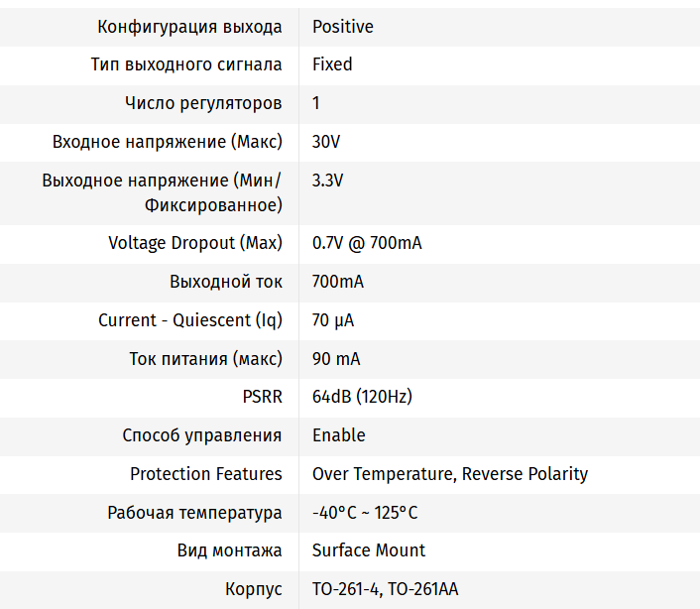The image size is (700, 609).
Task: Select the 'Current - Quiescent (Iq)' label
Action: coord(190,320)
